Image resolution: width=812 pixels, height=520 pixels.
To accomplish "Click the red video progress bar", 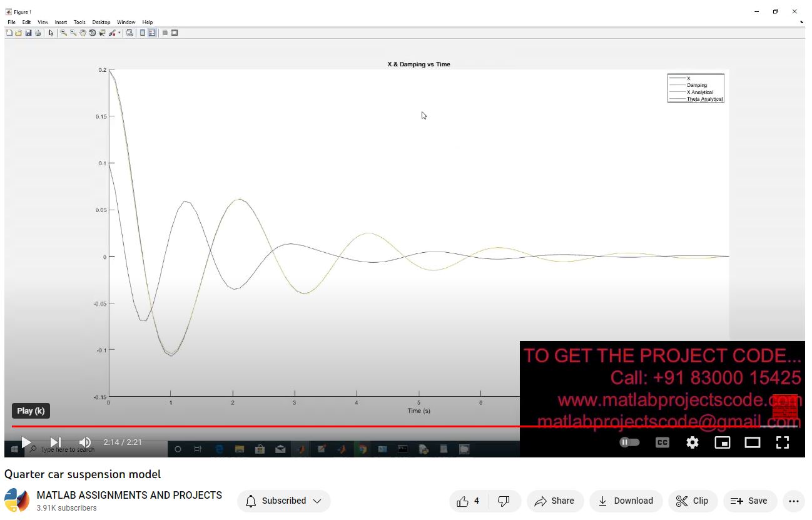I will click(x=404, y=427).
